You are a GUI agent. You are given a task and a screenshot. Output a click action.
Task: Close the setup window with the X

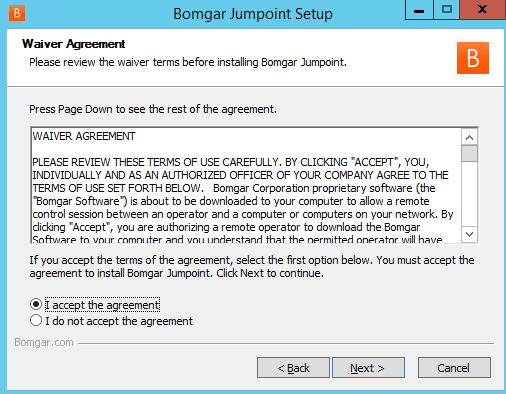point(482,10)
